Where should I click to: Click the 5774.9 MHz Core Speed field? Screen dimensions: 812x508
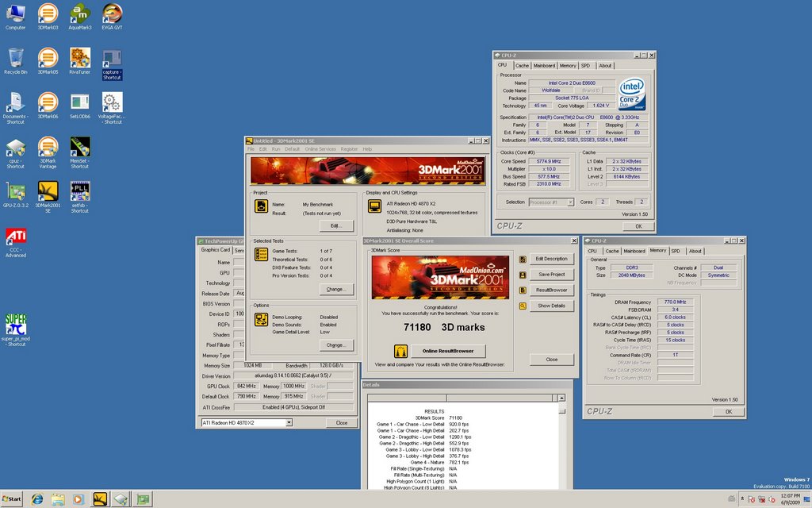point(549,161)
